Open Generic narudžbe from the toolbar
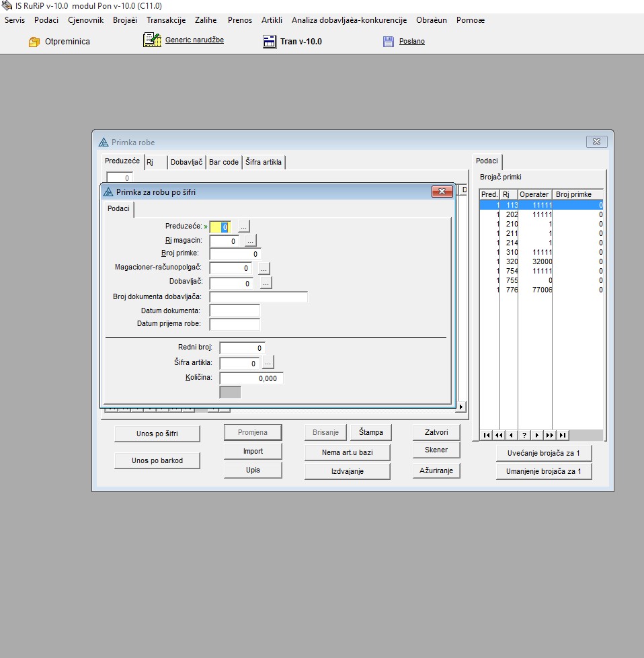This screenshot has width=644, height=658. coord(152,40)
